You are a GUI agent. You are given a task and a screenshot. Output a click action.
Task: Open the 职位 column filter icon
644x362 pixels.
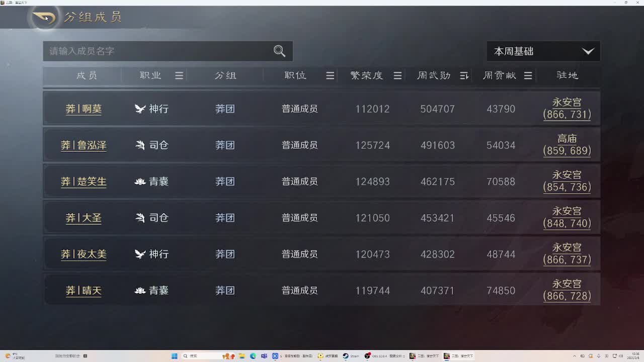[330, 75]
